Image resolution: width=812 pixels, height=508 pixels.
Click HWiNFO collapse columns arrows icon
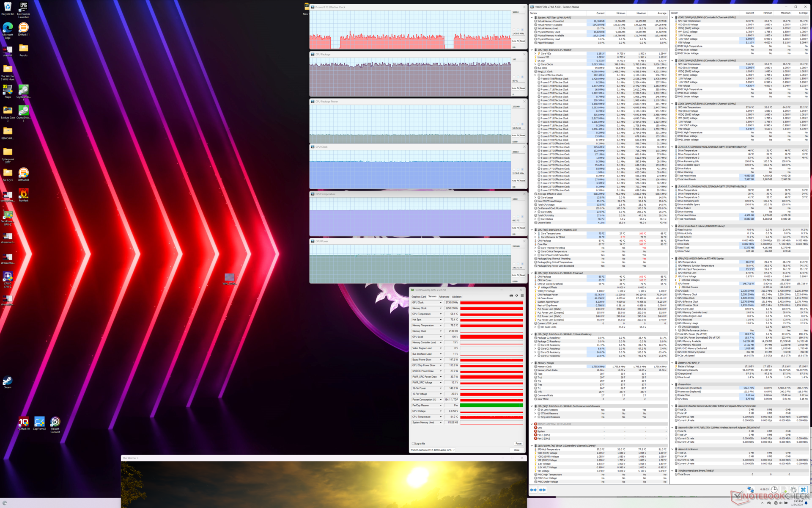point(542,490)
